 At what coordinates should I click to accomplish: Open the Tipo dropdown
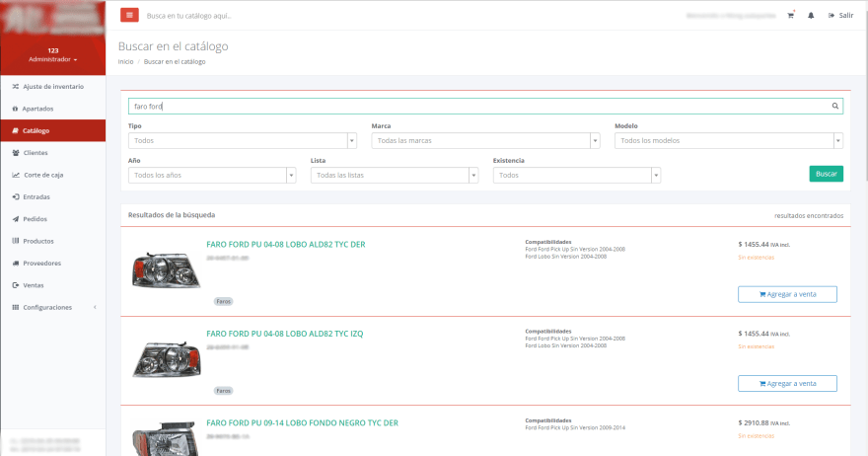click(242, 141)
